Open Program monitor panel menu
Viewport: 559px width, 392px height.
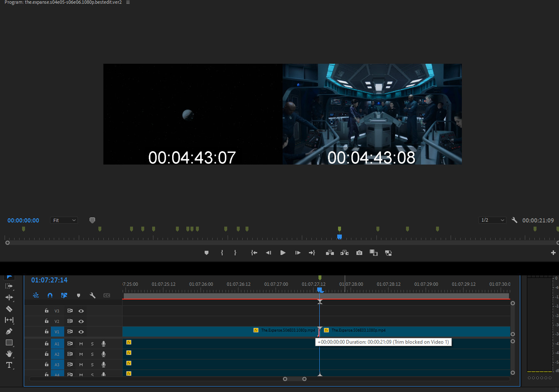click(128, 2)
